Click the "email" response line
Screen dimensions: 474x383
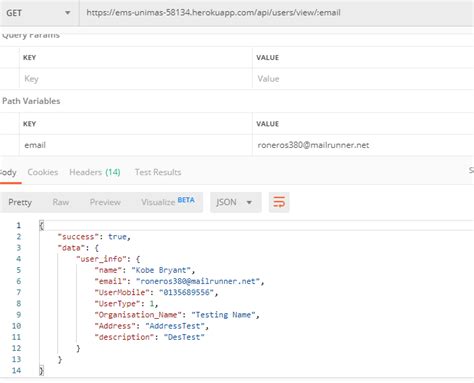click(x=179, y=281)
